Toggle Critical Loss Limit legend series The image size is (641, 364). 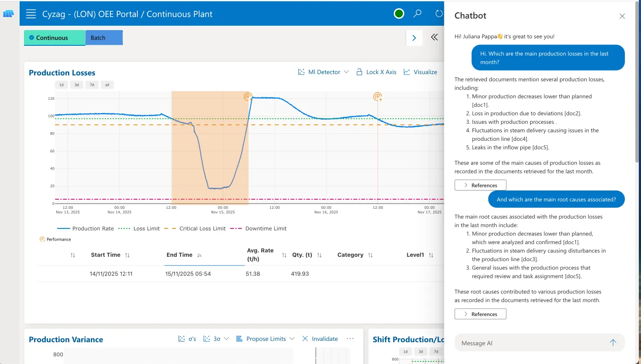(x=196, y=228)
